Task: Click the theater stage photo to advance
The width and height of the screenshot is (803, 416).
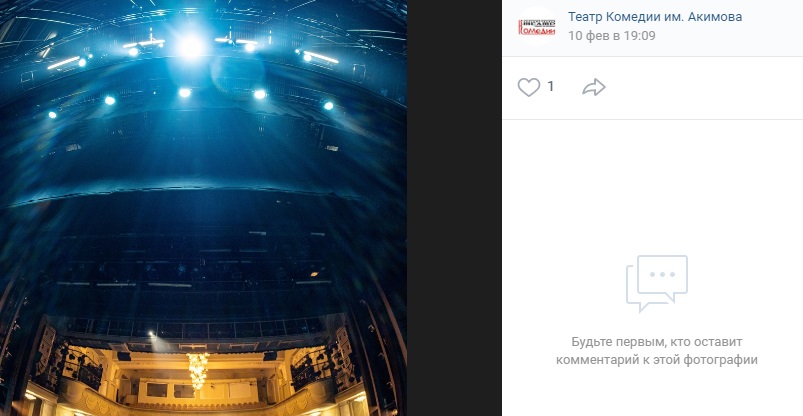Action: 203,208
